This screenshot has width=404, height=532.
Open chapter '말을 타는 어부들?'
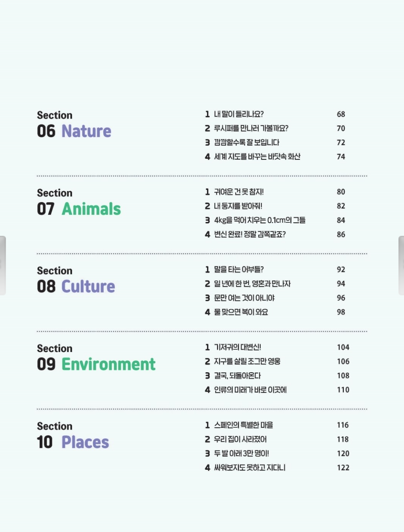238,270
